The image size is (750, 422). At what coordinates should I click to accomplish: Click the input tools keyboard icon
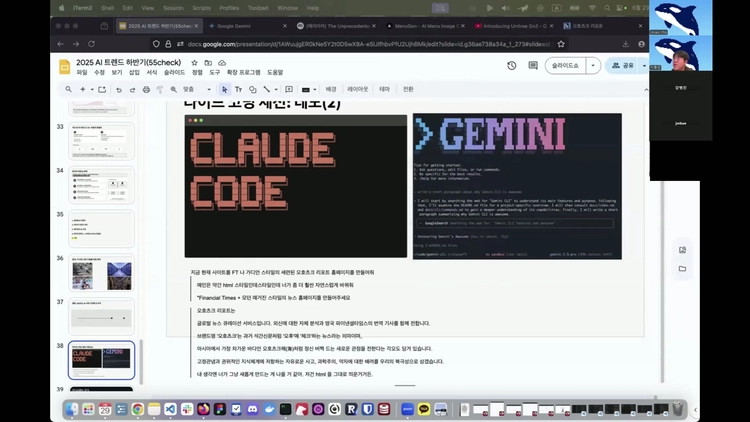pos(306,89)
